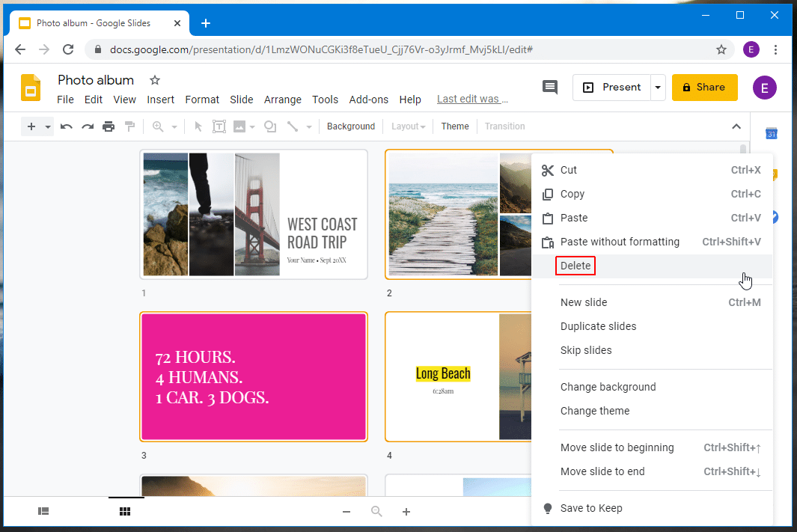This screenshot has width=797, height=532.
Task: Open the Line tool dropdown
Action: coord(308,126)
